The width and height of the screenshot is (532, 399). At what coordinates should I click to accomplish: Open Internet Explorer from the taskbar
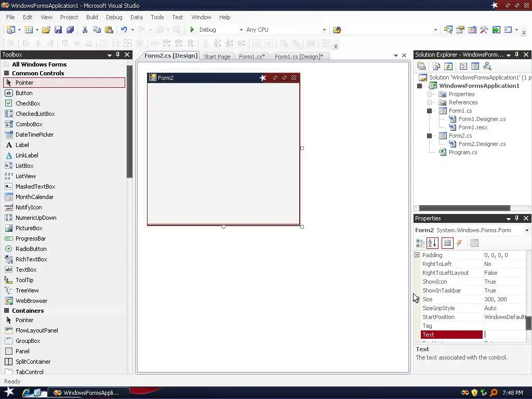click(26, 393)
